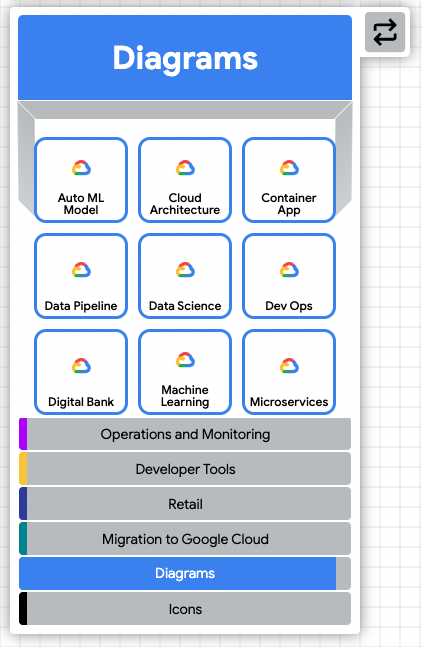
Task: Open the Cloud Architecture diagram tile
Action: coord(185,180)
